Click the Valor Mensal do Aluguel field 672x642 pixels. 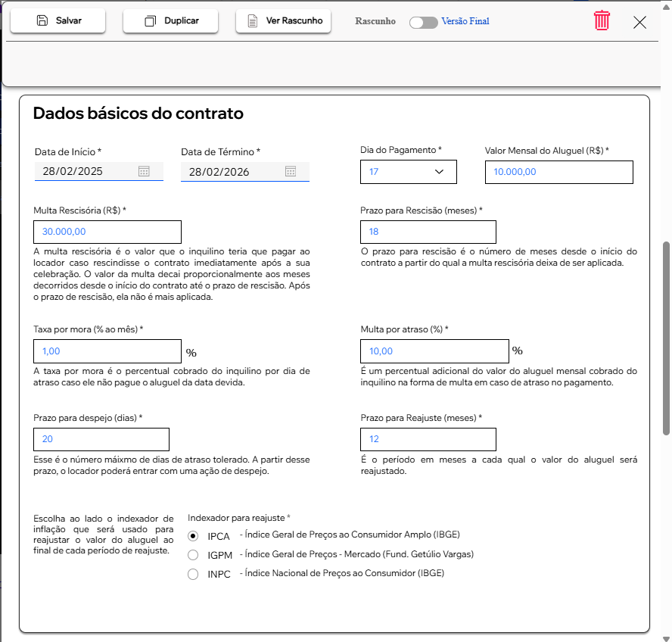point(558,172)
